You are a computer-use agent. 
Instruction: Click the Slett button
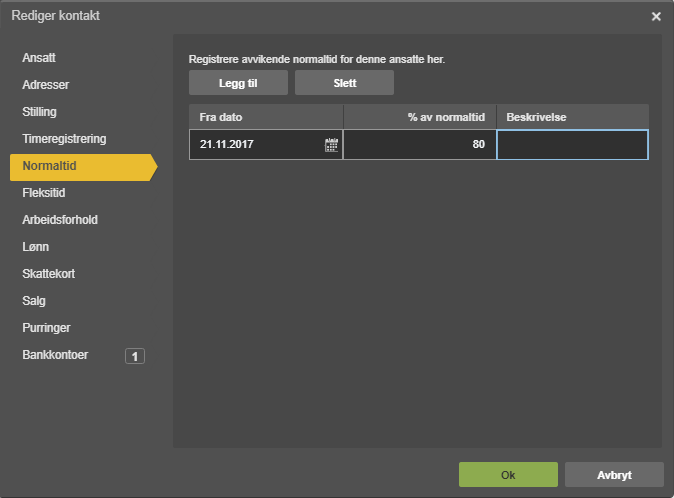pos(344,82)
